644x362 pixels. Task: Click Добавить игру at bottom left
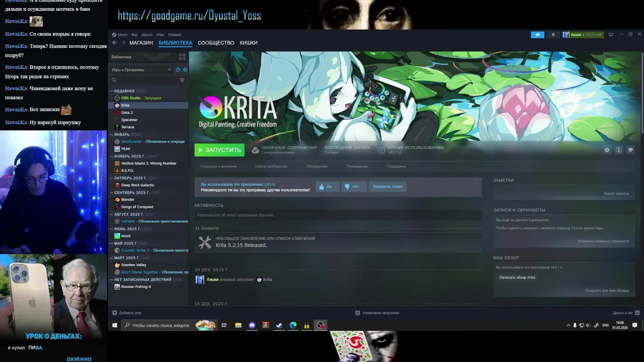(127, 313)
